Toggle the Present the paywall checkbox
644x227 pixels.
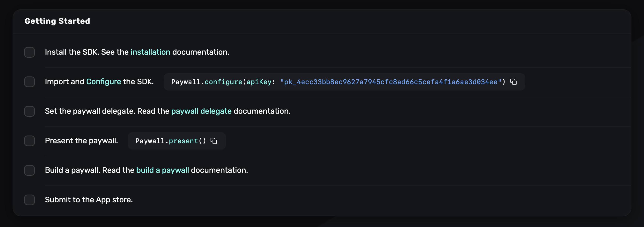(29, 141)
